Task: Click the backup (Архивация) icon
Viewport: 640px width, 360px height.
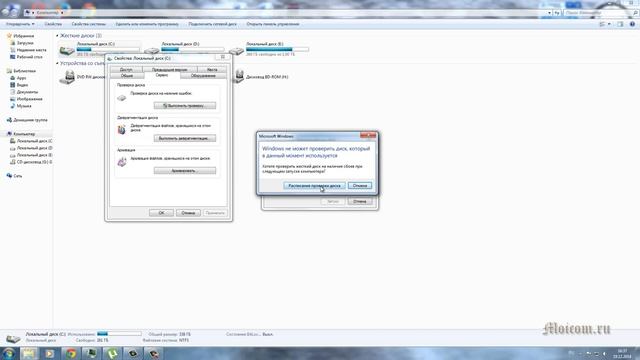Action: click(122, 162)
